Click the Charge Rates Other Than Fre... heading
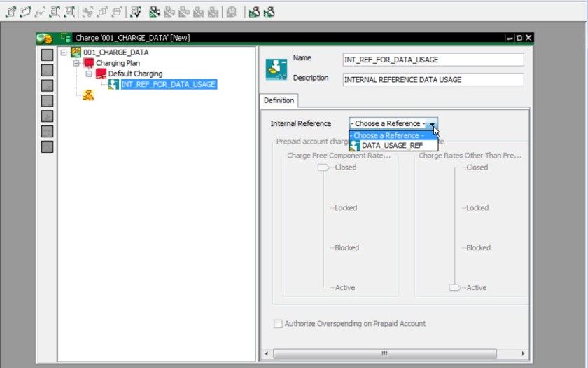Viewport: 588px width, 368px height. pyautogui.click(x=470, y=156)
